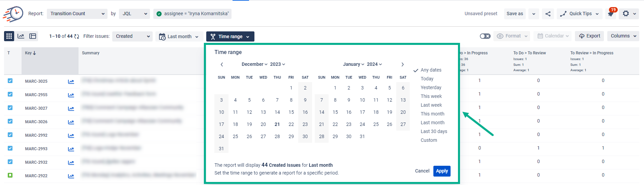Viewport: 644px width, 185px height.
Task: Go to previous month in calendar
Action: pyautogui.click(x=222, y=64)
